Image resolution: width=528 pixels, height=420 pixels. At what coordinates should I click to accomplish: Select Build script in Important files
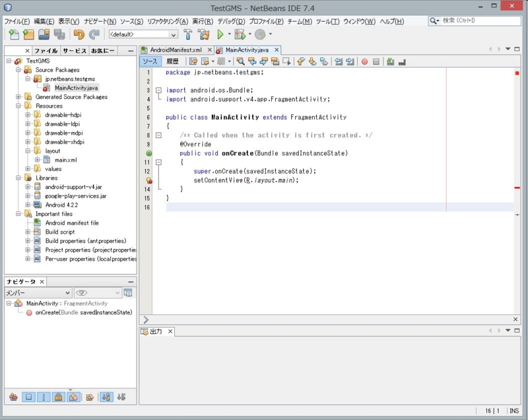click(x=60, y=232)
